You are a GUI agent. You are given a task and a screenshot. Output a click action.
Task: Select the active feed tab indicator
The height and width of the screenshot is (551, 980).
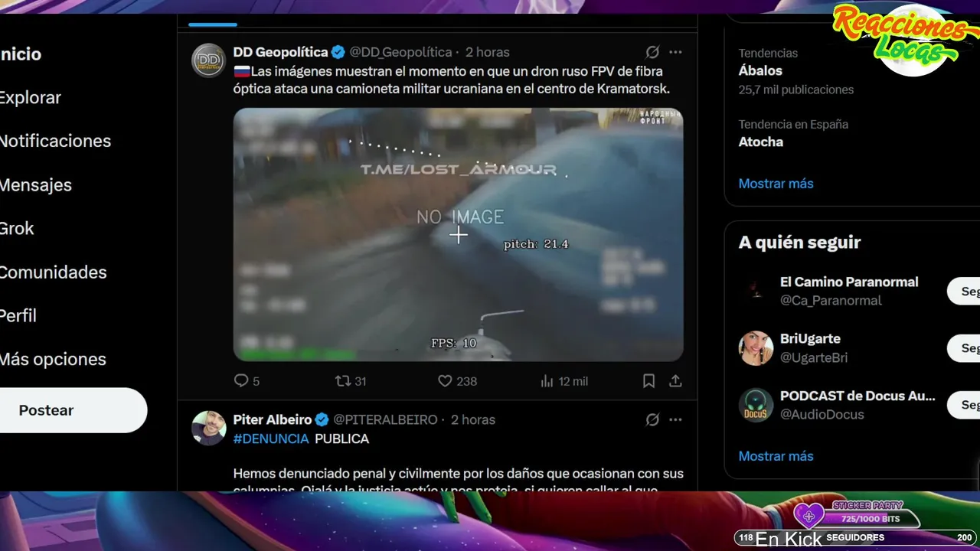[x=213, y=24]
